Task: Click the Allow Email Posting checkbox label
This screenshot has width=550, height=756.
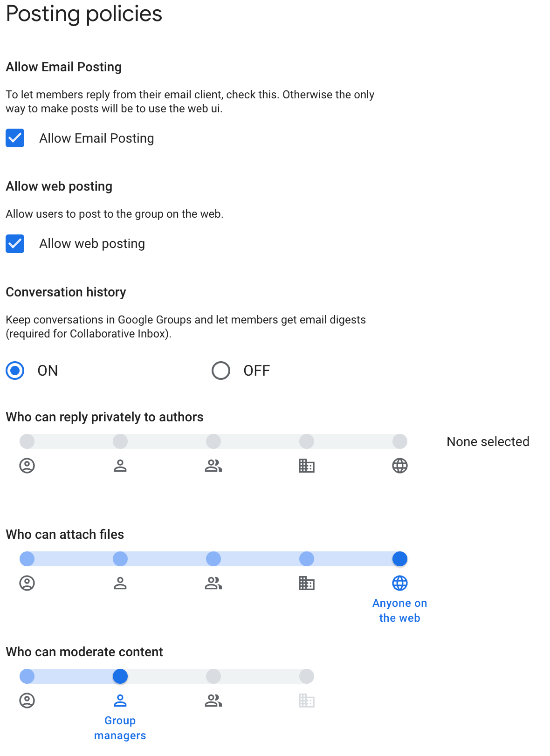Action: point(96,138)
